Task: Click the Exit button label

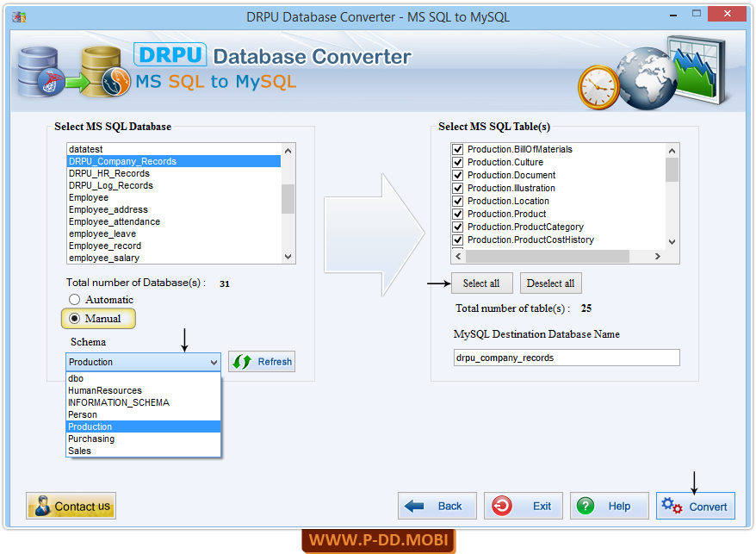Action: tap(542, 507)
